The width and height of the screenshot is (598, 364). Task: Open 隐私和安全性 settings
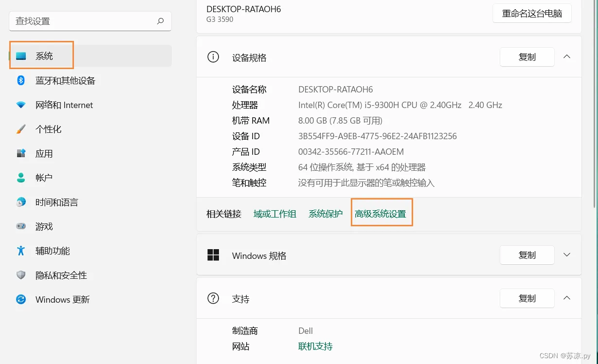pos(91,275)
